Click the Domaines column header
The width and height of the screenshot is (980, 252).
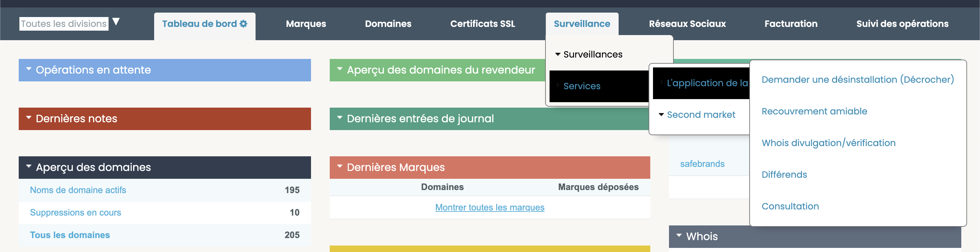pos(442,187)
